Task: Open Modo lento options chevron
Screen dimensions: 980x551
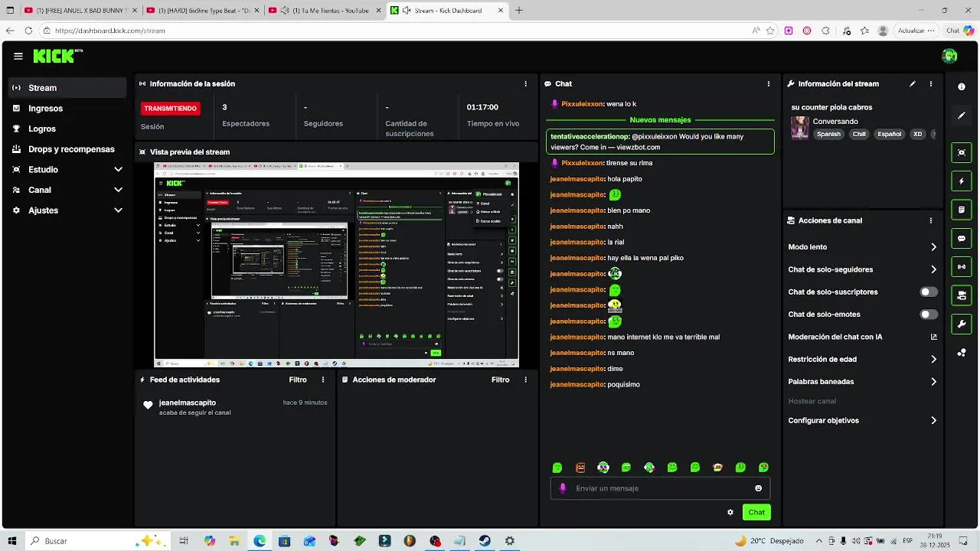Action: point(934,247)
